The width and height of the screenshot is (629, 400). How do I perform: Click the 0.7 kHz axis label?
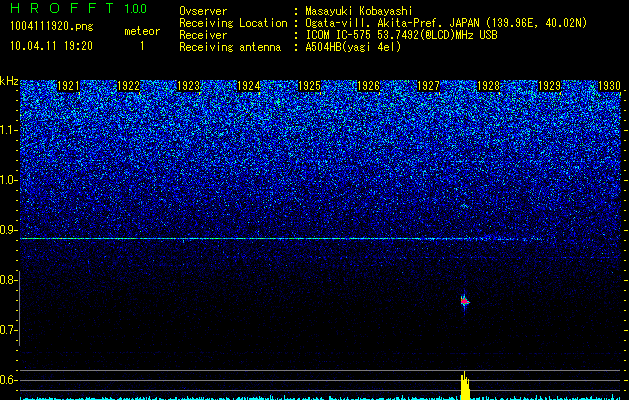9,330
